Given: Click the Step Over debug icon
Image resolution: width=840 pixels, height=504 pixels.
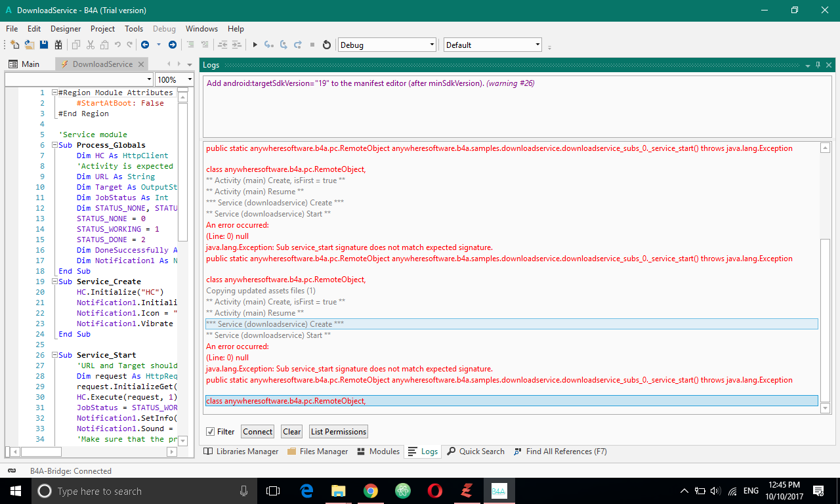Looking at the screenshot, I should pos(283,45).
